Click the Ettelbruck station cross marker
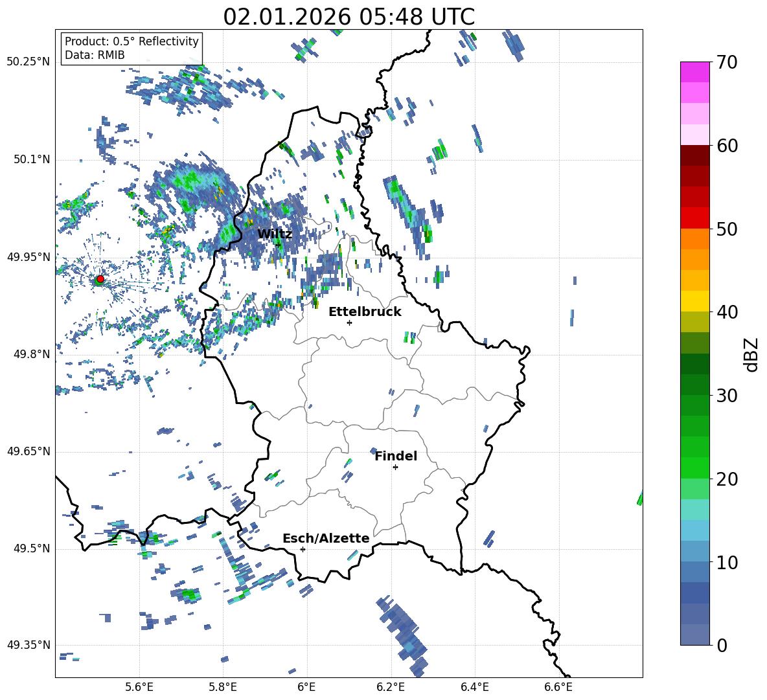Viewport: 767px width, 700px height. [x=349, y=322]
